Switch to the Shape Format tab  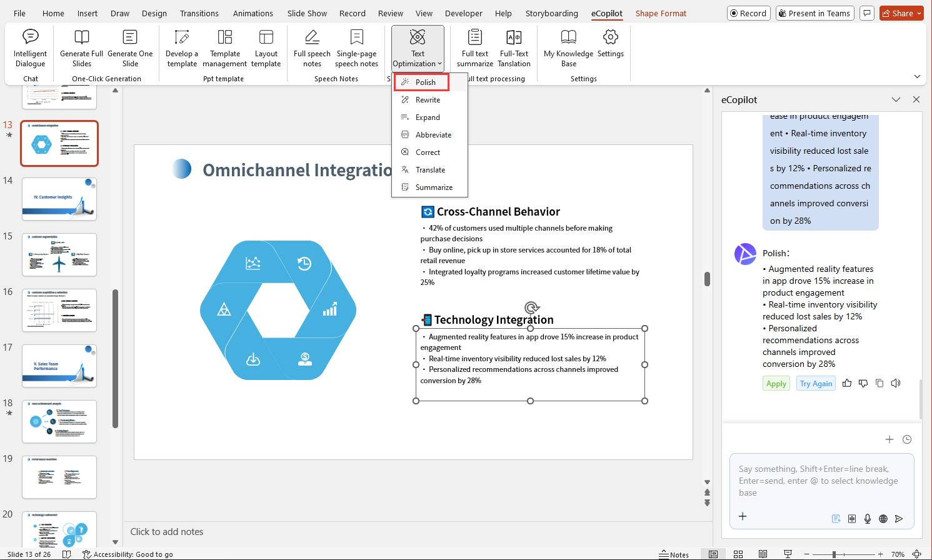pos(661,13)
